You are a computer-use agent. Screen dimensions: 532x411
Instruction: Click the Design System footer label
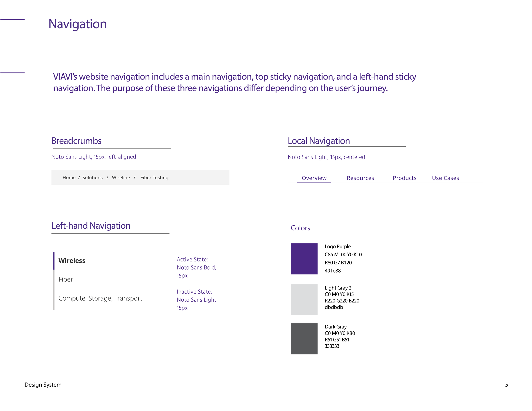43,385
